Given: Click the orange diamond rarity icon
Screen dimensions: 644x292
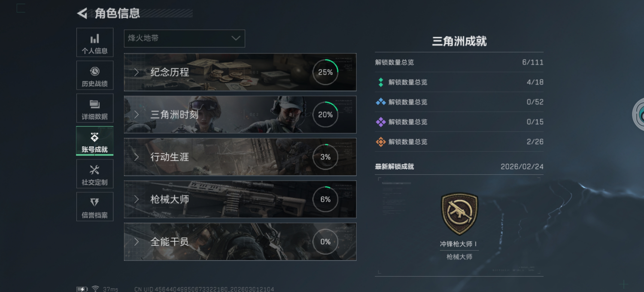Looking at the screenshot, I should coord(381,142).
